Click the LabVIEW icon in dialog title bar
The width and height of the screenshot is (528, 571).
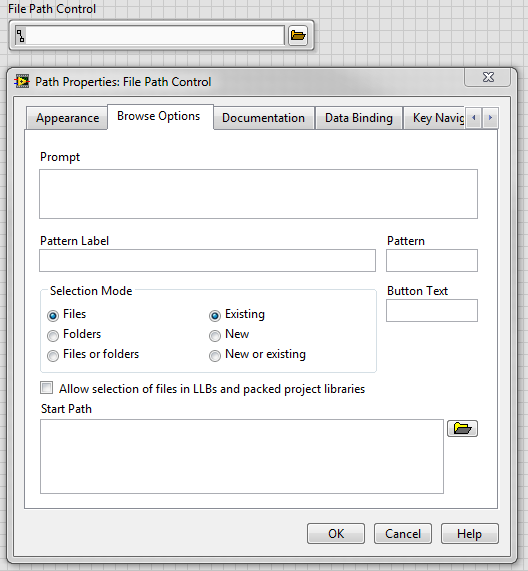[22, 82]
